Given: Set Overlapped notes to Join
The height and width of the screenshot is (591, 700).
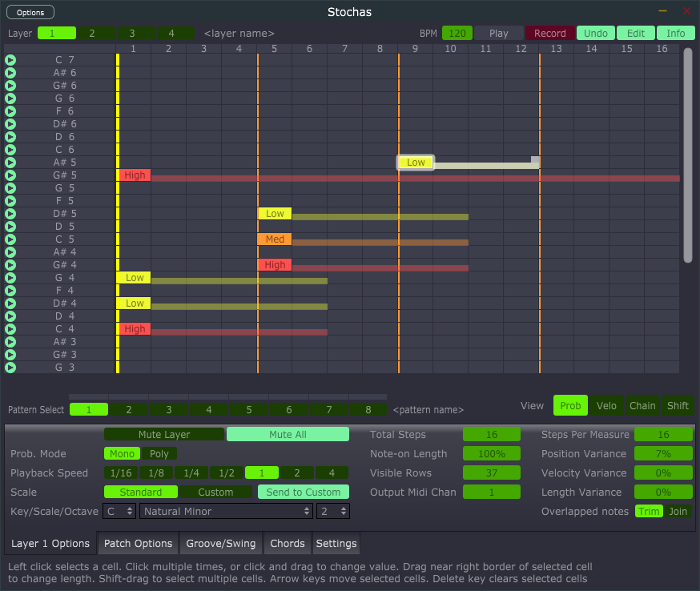Looking at the screenshot, I should click(x=678, y=511).
